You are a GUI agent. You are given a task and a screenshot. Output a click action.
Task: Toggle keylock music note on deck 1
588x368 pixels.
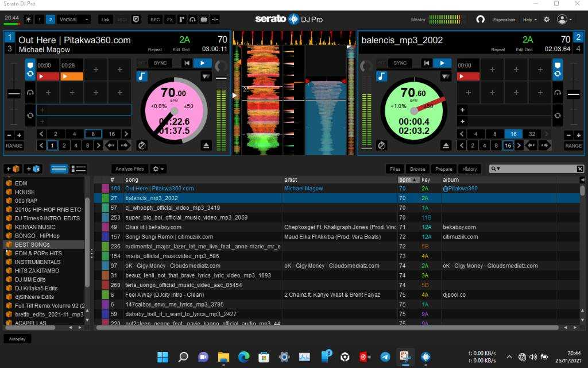(x=142, y=76)
